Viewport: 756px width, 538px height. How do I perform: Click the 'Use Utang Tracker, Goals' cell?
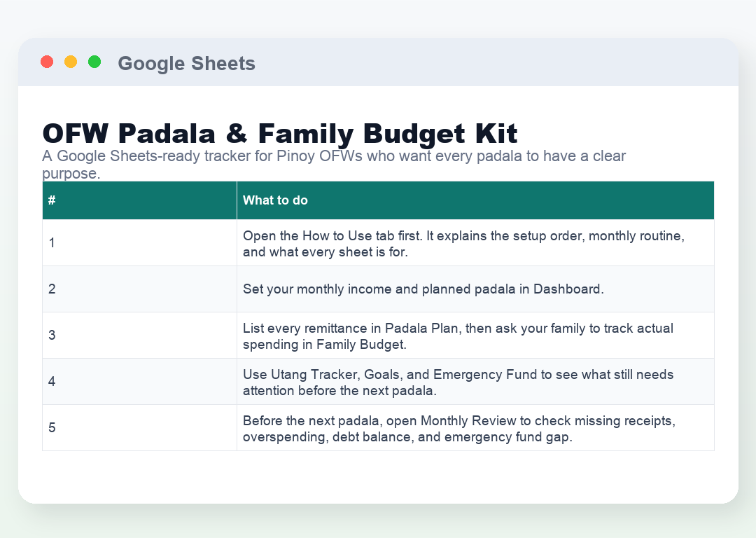pos(475,382)
